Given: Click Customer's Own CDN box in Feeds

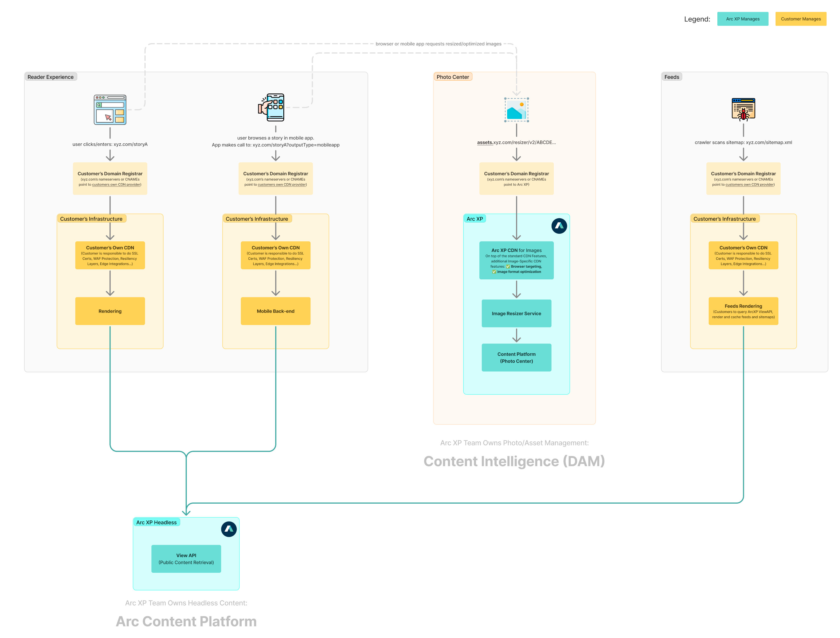Looking at the screenshot, I should [743, 255].
